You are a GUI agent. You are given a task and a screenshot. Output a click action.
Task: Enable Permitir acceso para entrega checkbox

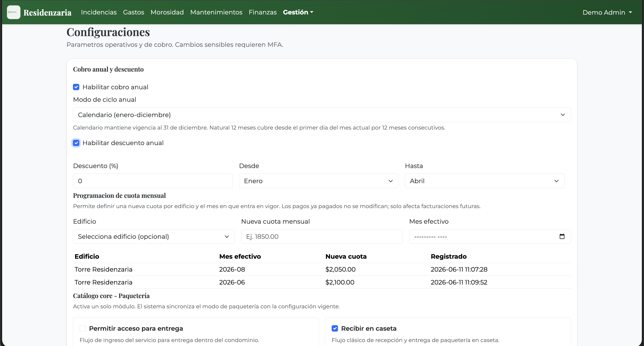click(83, 328)
